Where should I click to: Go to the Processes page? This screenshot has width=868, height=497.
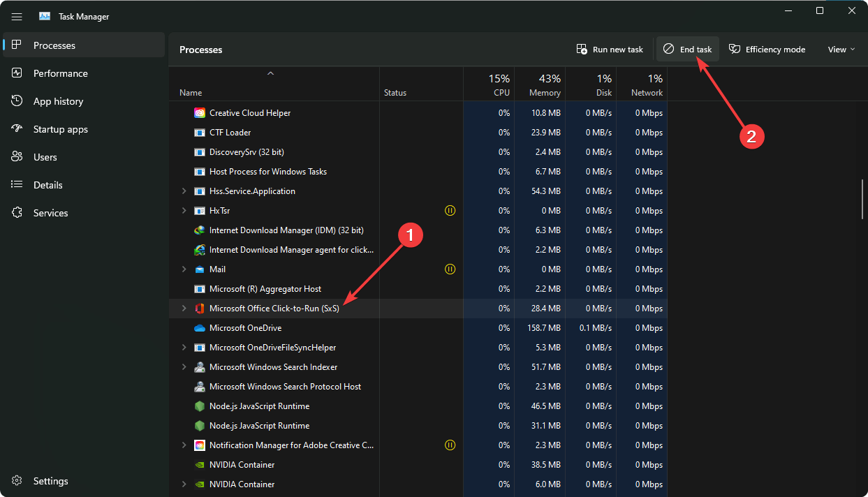pyautogui.click(x=84, y=45)
